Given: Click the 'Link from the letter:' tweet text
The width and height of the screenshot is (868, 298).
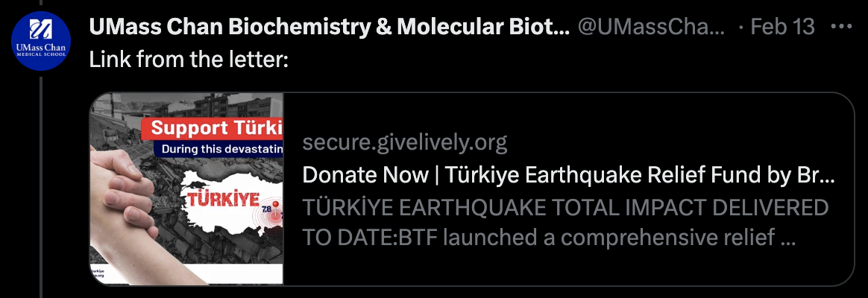Looking at the screenshot, I should pyautogui.click(x=188, y=60).
